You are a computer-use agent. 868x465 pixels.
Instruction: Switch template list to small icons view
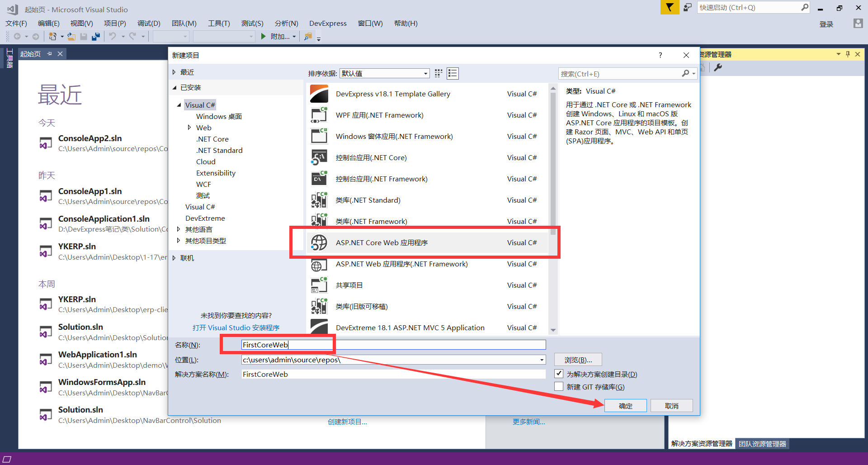pos(439,73)
